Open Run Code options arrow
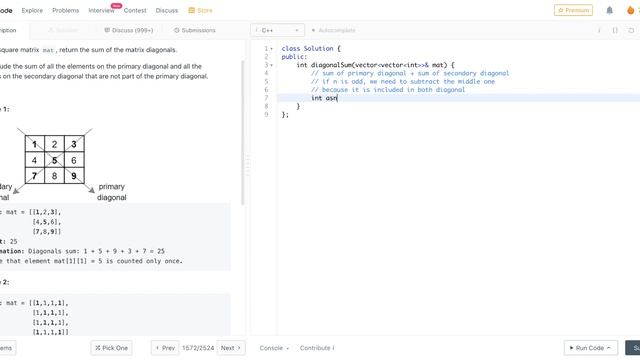Screen dimensions: 640x360 point(609,348)
